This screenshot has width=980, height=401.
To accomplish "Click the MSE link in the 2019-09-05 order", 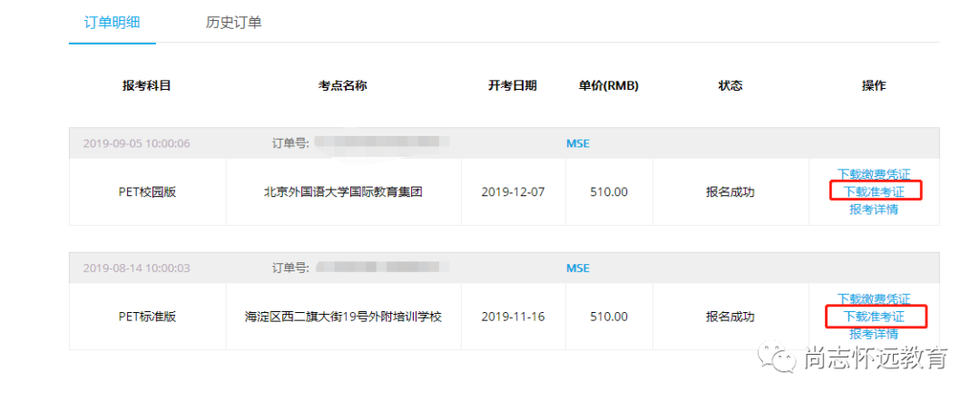I will coord(578,143).
